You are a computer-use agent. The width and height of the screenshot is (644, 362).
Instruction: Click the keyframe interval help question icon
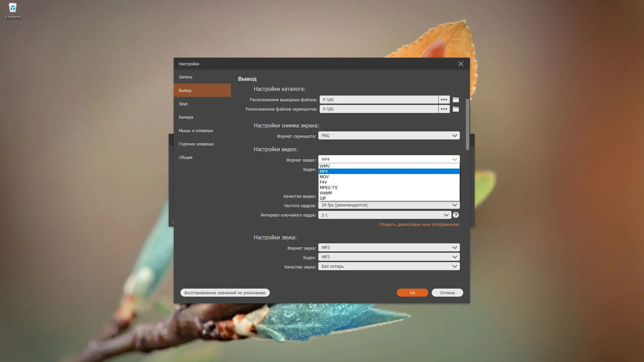click(x=455, y=215)
